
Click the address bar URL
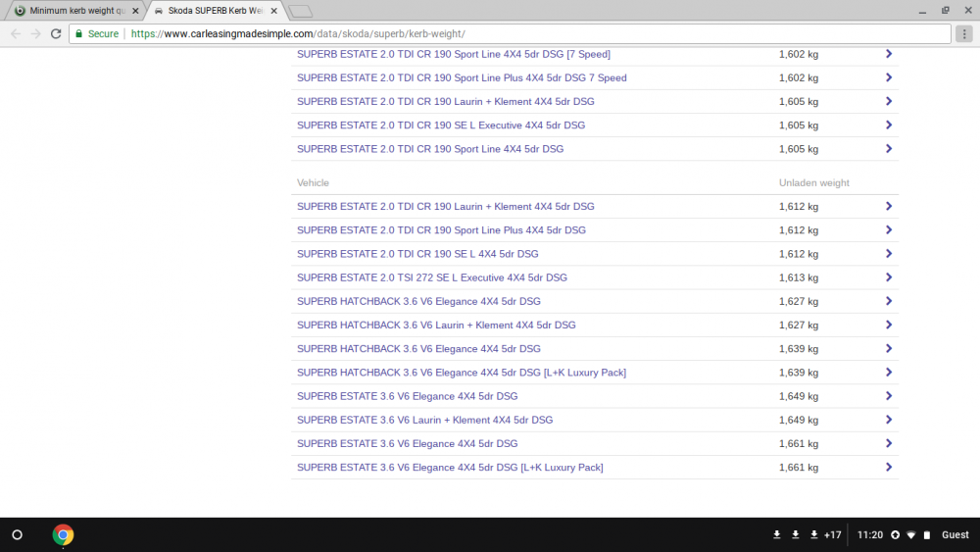click(x=298, y=33)
